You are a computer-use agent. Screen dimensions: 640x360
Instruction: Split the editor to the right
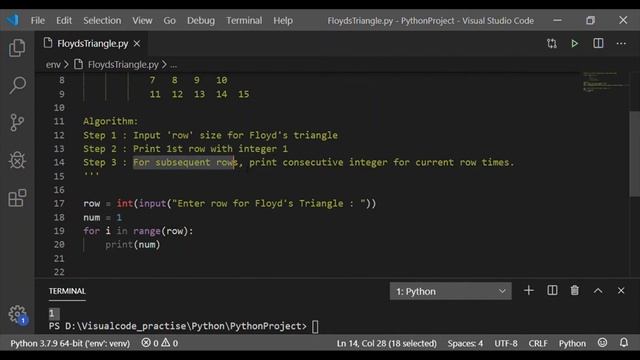pyautogui.click(x=598, y=43)
